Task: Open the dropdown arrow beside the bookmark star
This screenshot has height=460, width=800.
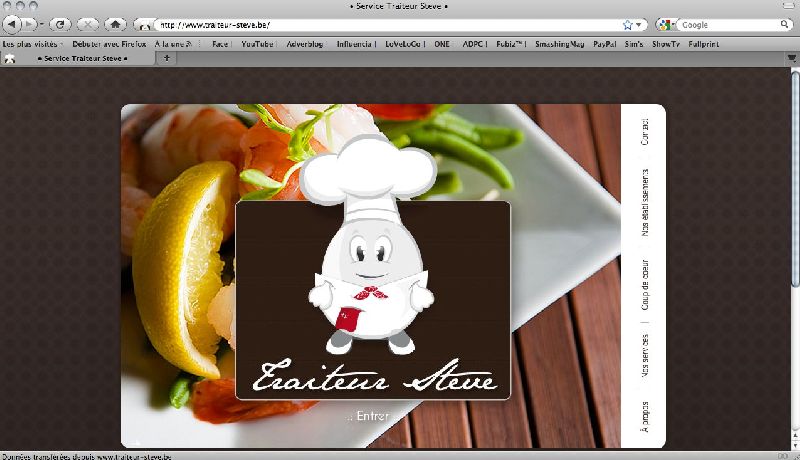Action: [638, 24]
